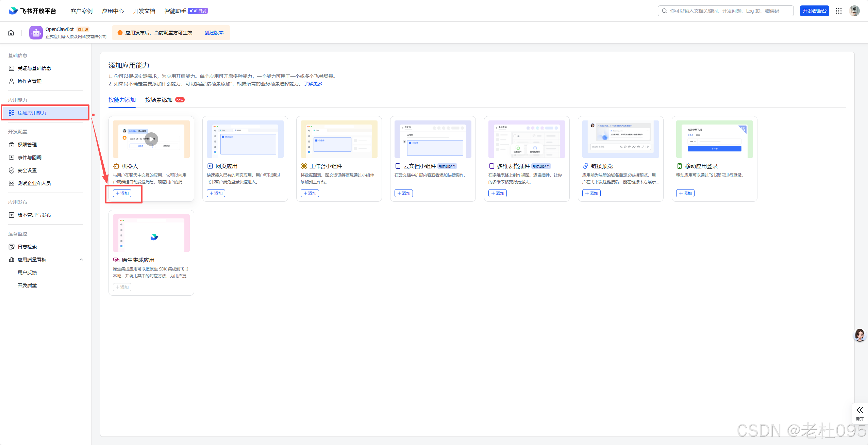Play the robot capability preview video
Image resolution: width=868 pixels, height=445 pixels.
tap(151, 139)
